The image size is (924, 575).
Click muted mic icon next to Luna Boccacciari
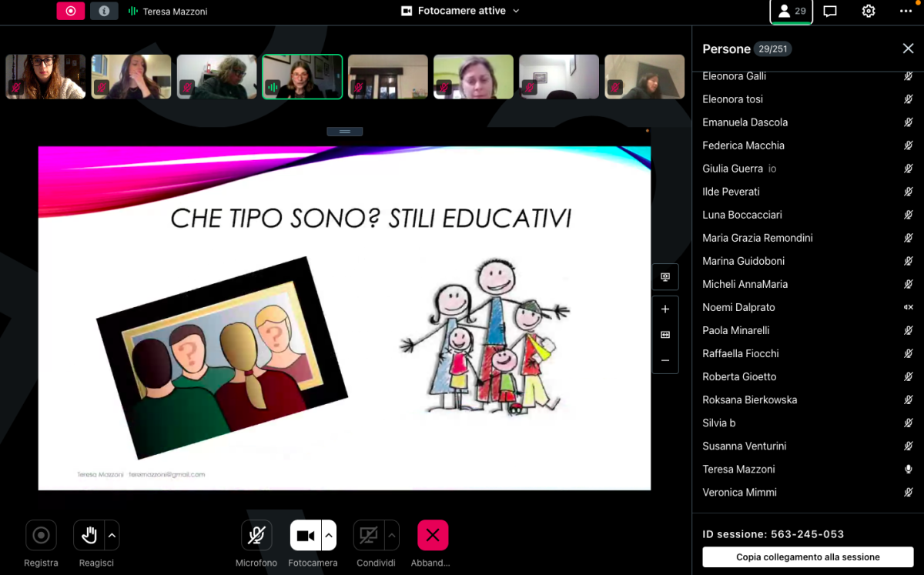click(x=909, y=215)
